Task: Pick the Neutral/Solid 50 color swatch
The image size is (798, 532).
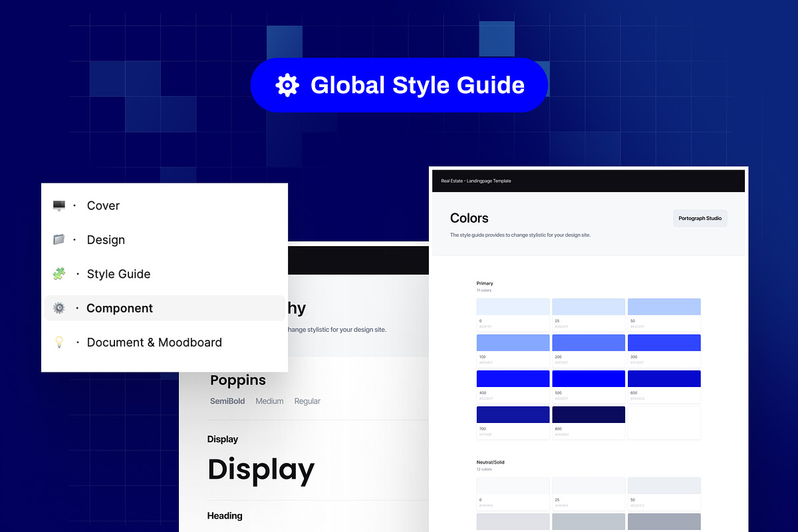Action: (664, 485)
